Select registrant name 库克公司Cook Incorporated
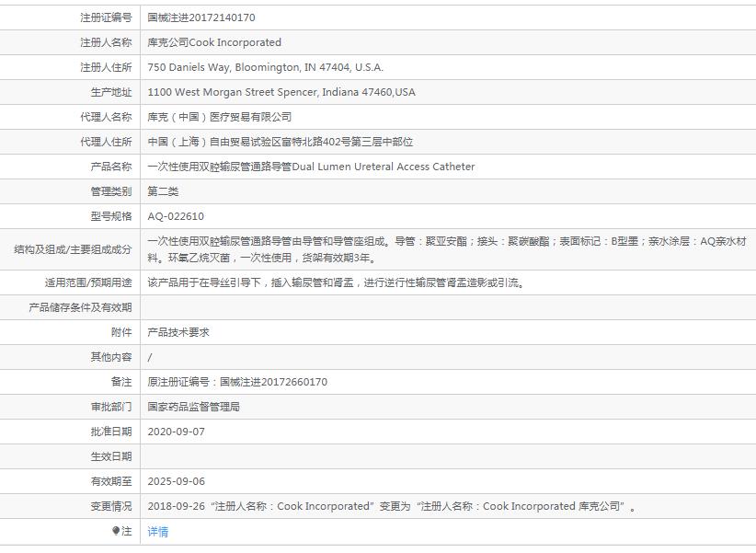The width and height of the screenshot is (756, 553). (x=214, y=42)
